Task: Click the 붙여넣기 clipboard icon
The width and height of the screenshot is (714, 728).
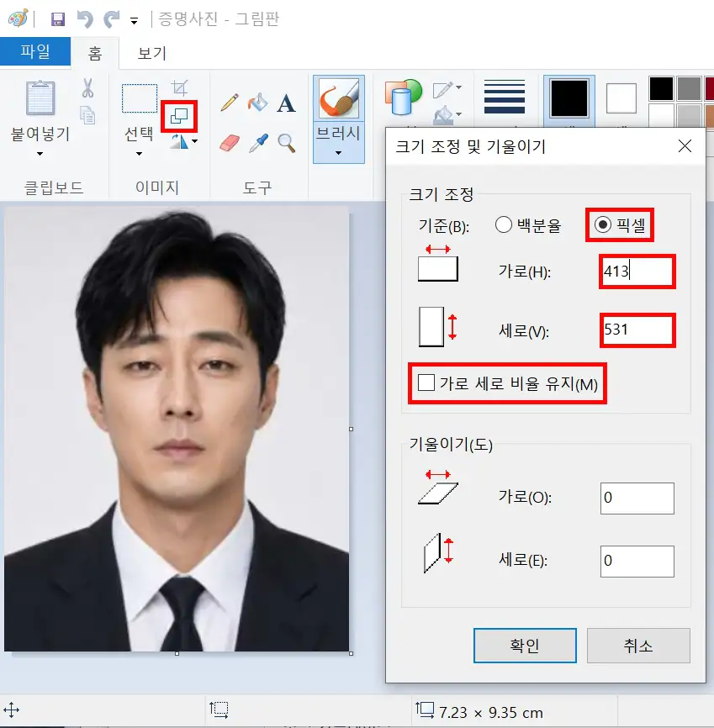Action: [x=40, y=98]
